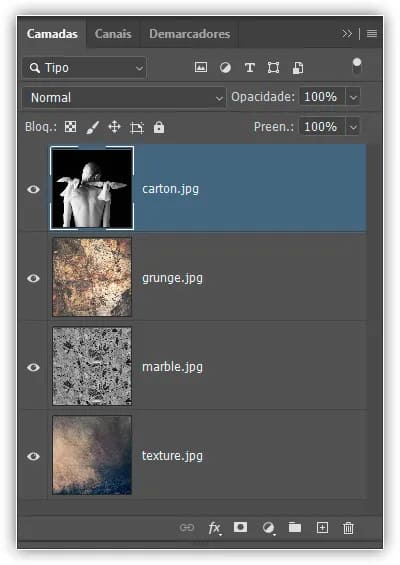Click the texture.jpg layer name
The height and width of the screenshot is (565, 400).
point(172,456)
